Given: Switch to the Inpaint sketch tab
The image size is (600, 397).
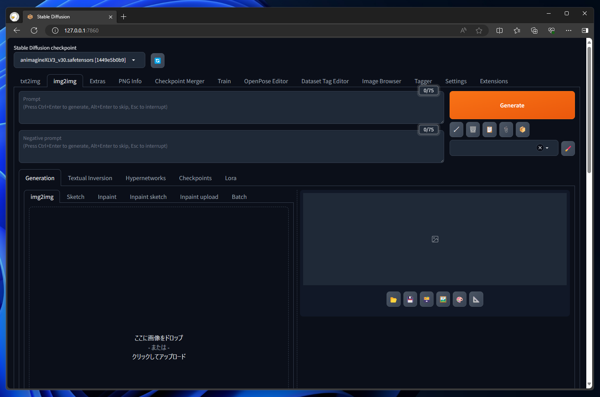Looking at the screenshot, I should [x=148, y=197].
